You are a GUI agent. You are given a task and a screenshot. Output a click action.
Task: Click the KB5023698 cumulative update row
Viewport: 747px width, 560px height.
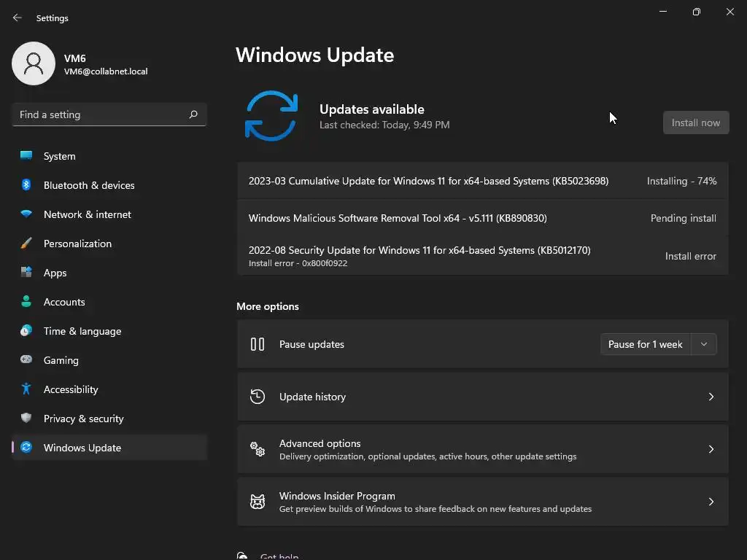tap(483, 181)
